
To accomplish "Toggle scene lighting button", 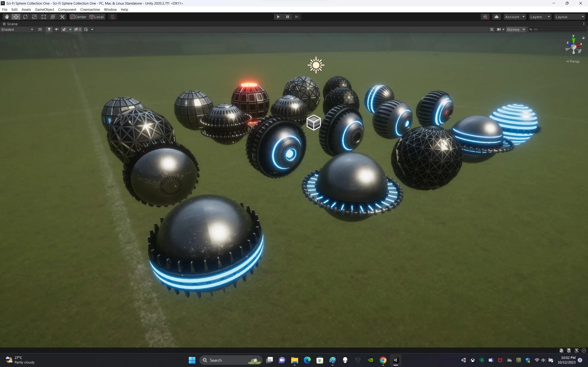I will point(49,29).
